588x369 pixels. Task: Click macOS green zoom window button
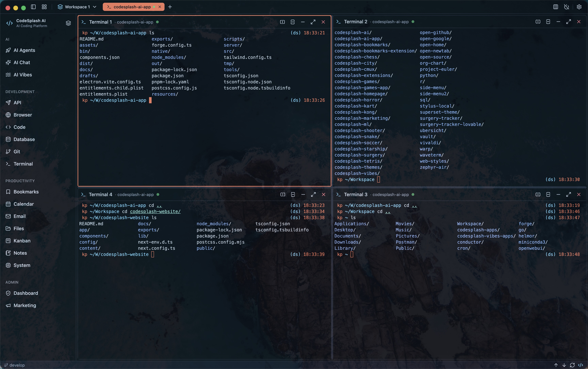23,8
